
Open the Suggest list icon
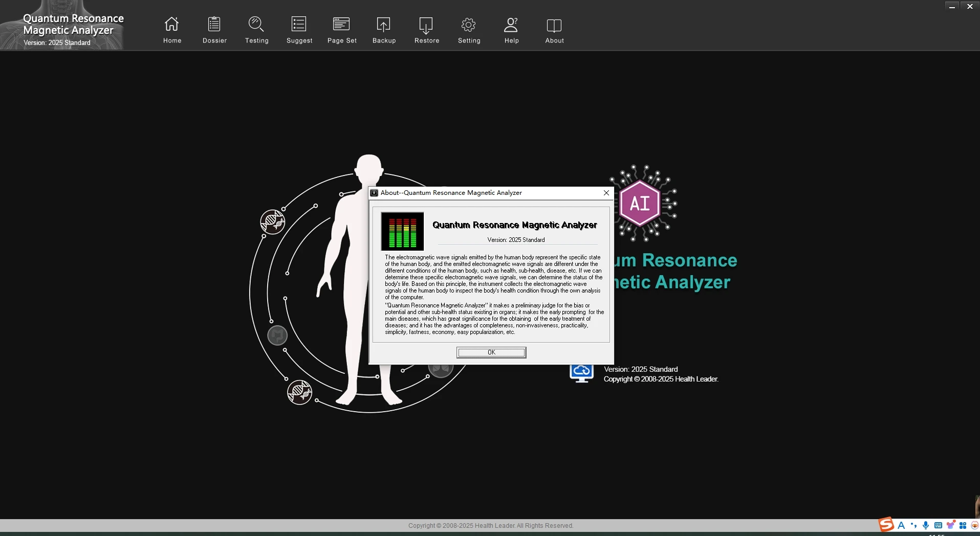(299, 30)
